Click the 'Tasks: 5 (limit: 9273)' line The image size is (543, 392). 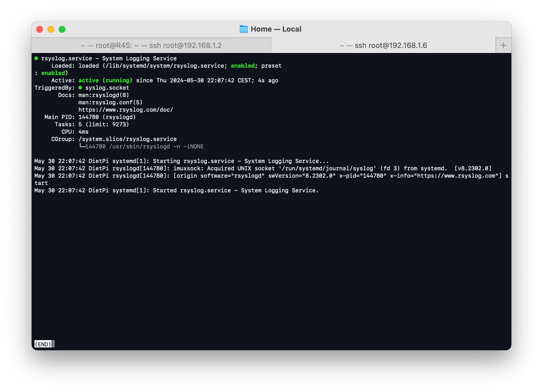[x=92, y=124]
